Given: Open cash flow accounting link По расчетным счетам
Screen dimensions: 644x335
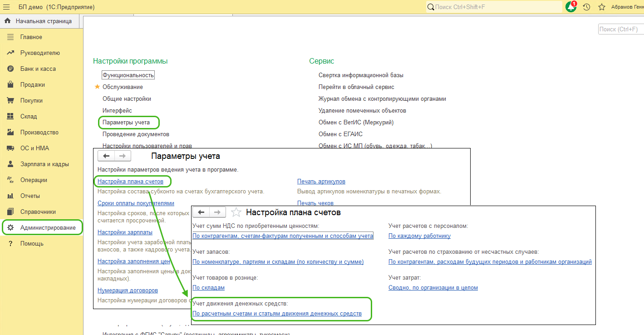Looking at the screenshot, I should (x=277, y=314).
